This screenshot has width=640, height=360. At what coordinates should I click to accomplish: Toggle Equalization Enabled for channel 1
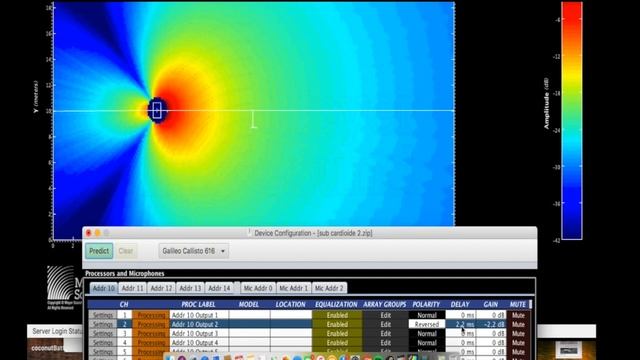[x=337, y=315]
